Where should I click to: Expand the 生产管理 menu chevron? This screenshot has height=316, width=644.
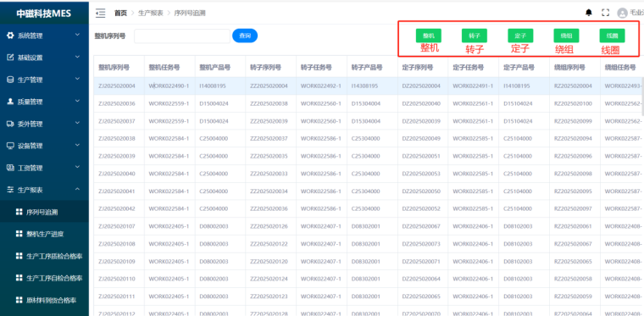77,79
